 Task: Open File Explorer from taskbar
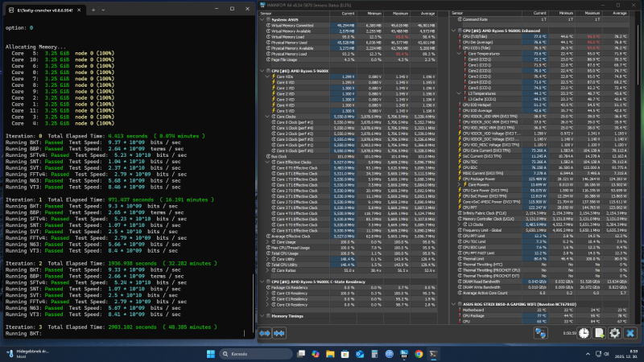[x=330, y=354]
